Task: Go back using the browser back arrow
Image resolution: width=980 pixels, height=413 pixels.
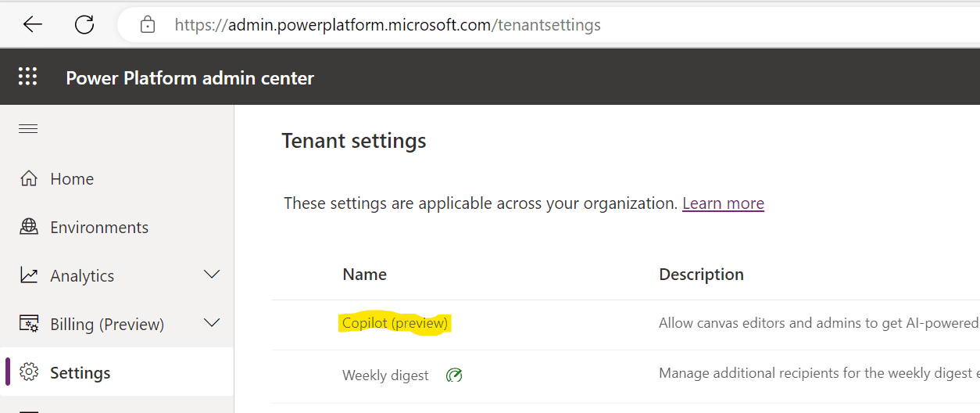Action: tap(32, 25)
